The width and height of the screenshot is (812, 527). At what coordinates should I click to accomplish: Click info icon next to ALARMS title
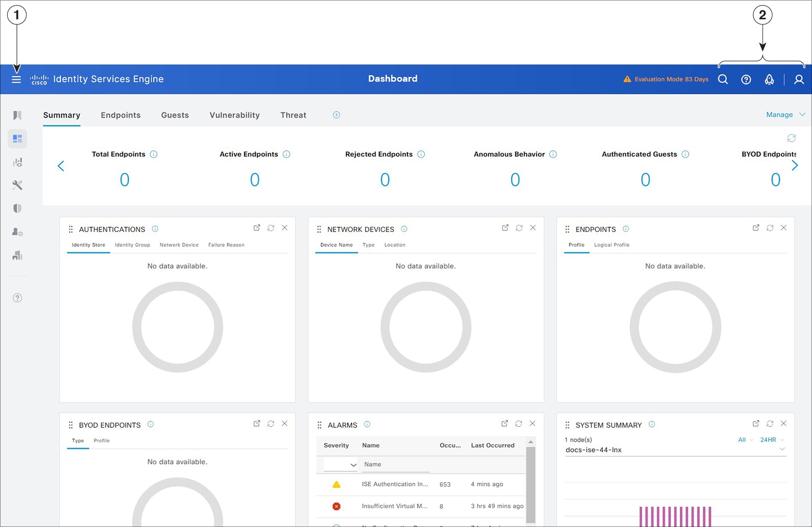coord(367,424)
